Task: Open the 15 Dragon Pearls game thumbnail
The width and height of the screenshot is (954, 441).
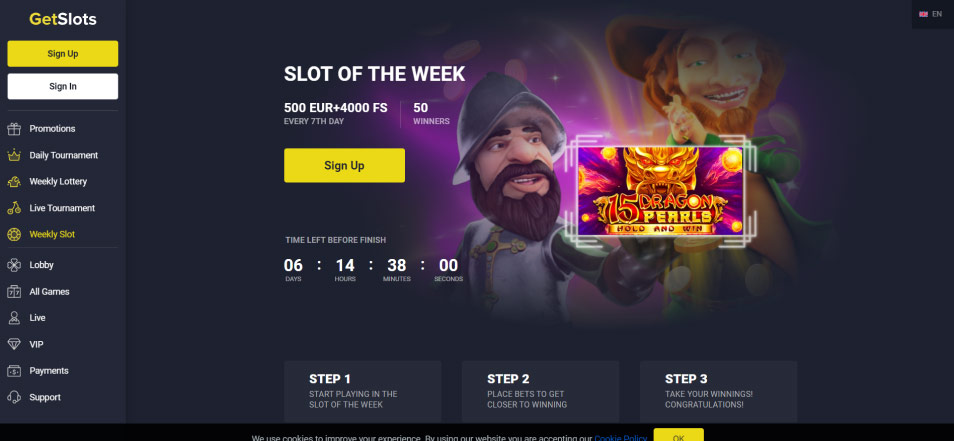Action: [x=660, y=191]
